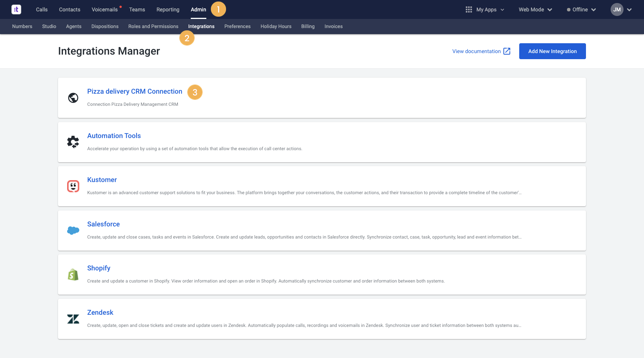Image resolution: width=644 pixels, height=358 pixels.
Task: Click the 'Connection Pizza Delivery Management CRM' description
Action: pos(133,104)
